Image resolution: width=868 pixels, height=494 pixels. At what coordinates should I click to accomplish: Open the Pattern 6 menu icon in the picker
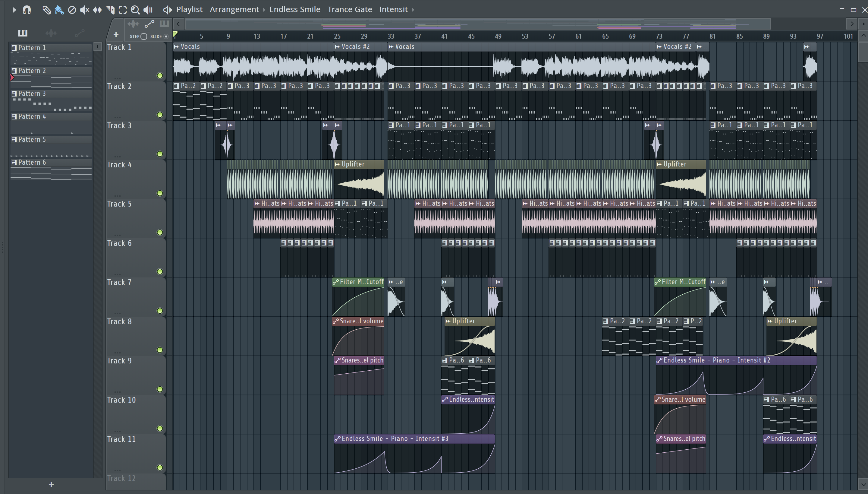click(14, 163)
